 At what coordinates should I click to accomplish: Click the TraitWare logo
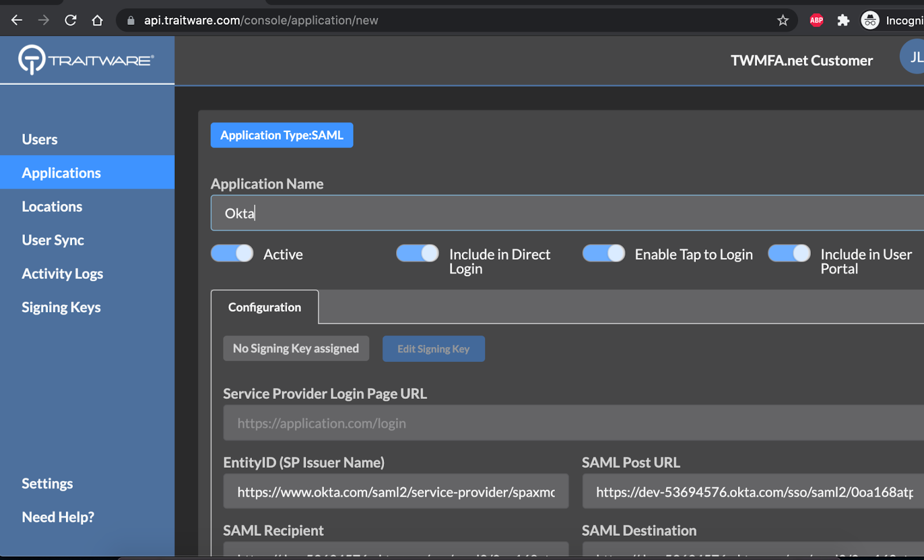(x=87, y=59)
